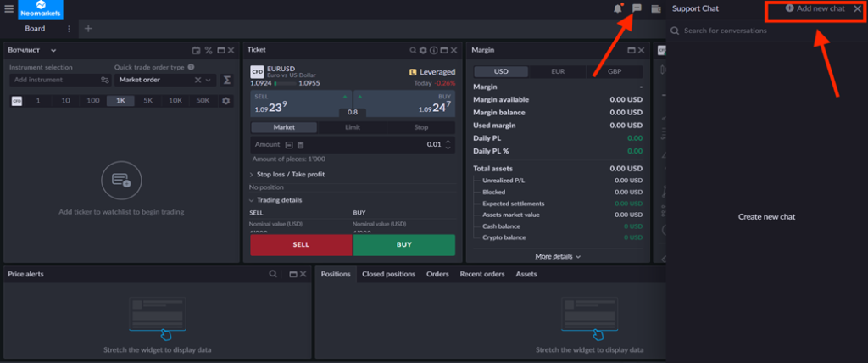Click the sigma icon in watchlist

(226, 80)
